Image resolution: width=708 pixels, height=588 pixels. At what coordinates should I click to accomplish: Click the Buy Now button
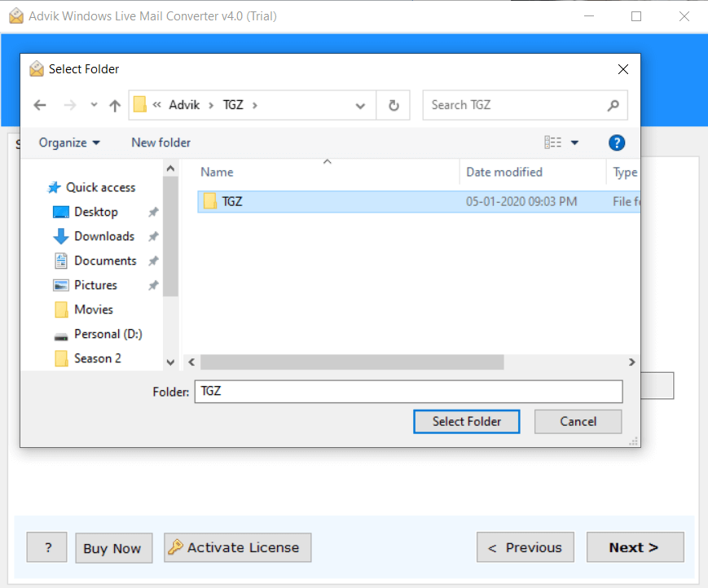[113, 547]
